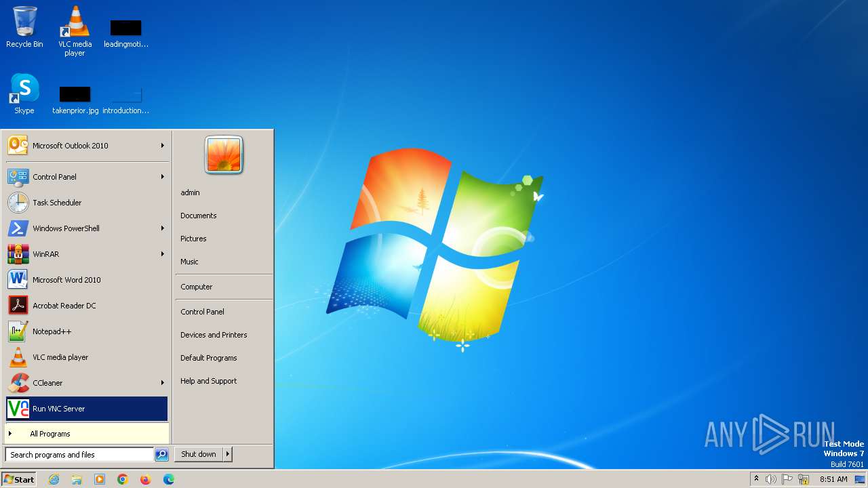Select the Acrobat Reader DC label
The width and height of the screenshot is (868, 488).
click(x=64, y=306)
